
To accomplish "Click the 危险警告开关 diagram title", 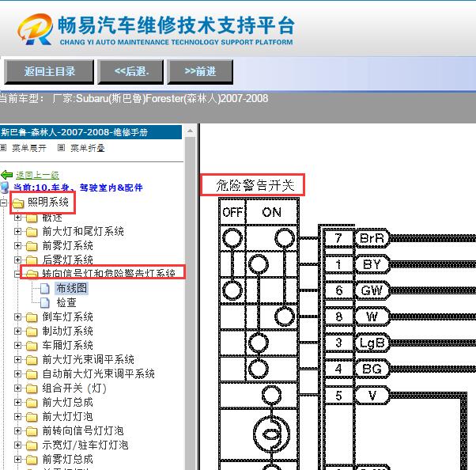I will 255,185.
